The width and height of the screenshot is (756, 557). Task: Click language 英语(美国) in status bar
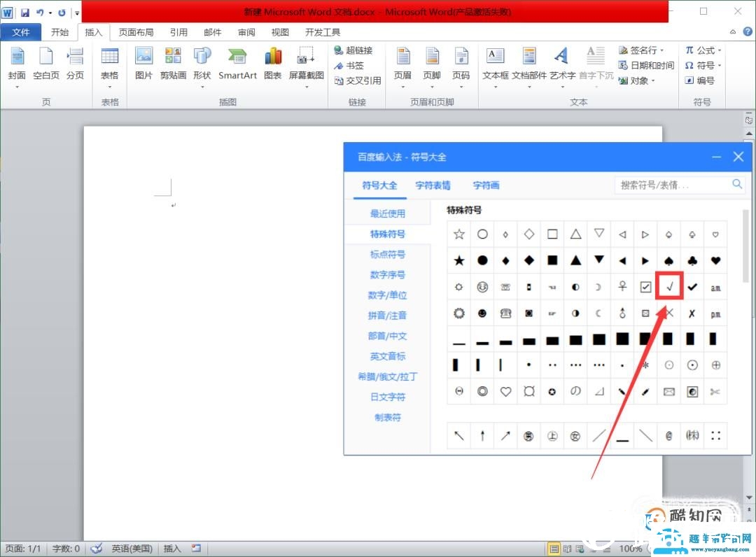pyautogui.click(x=132, y=549)
